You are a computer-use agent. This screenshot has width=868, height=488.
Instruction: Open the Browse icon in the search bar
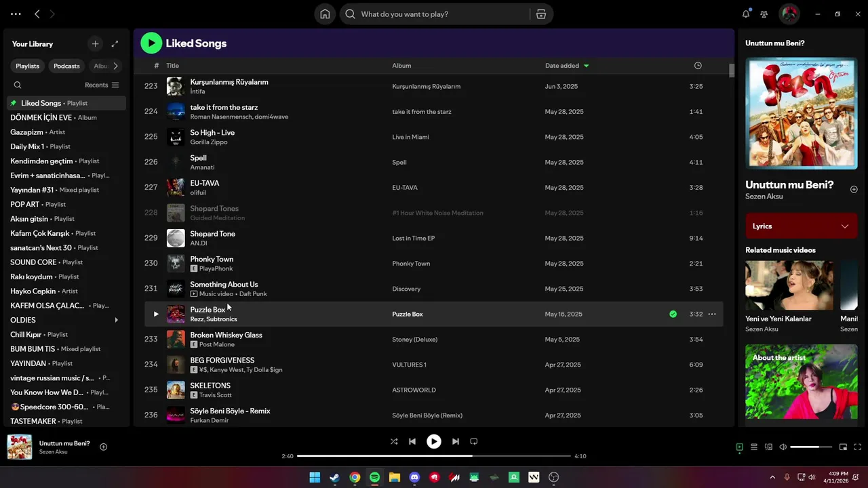540,14
